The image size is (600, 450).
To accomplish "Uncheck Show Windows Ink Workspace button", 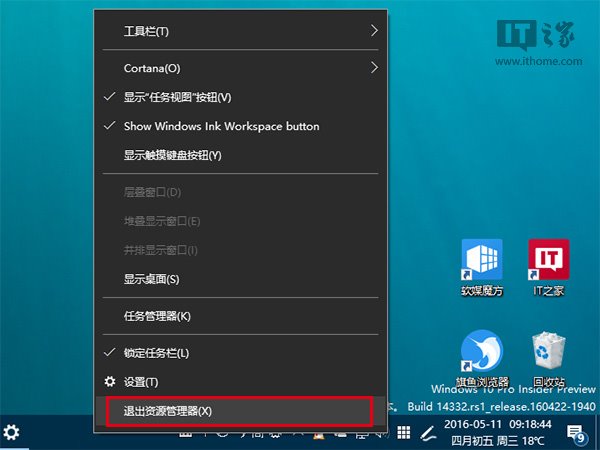I will [221, 126].
